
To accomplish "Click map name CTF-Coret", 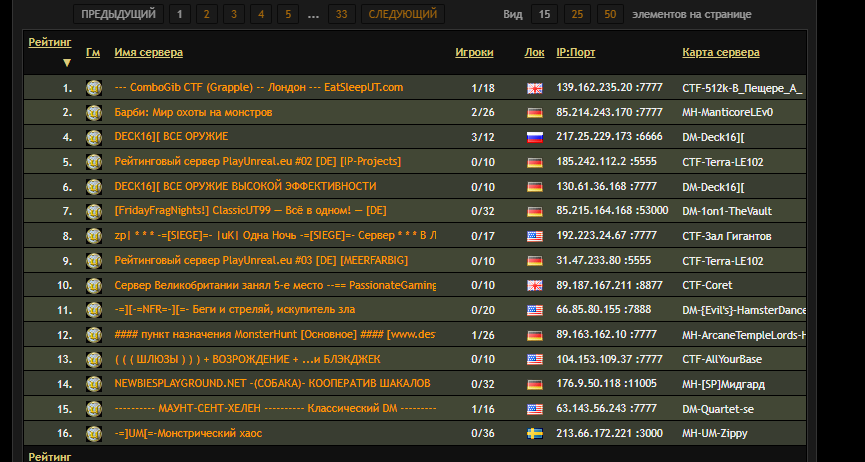I will coord(707,285).
